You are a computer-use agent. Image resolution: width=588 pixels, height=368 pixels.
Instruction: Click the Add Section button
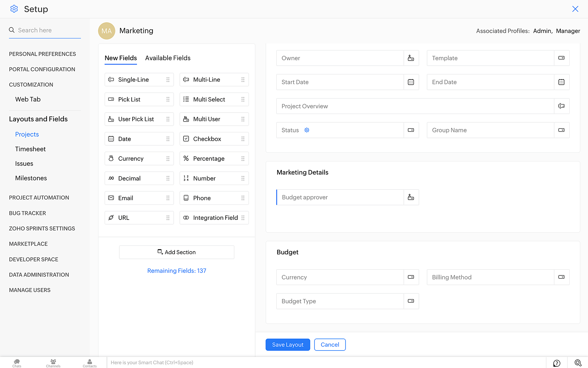(176, 252)
